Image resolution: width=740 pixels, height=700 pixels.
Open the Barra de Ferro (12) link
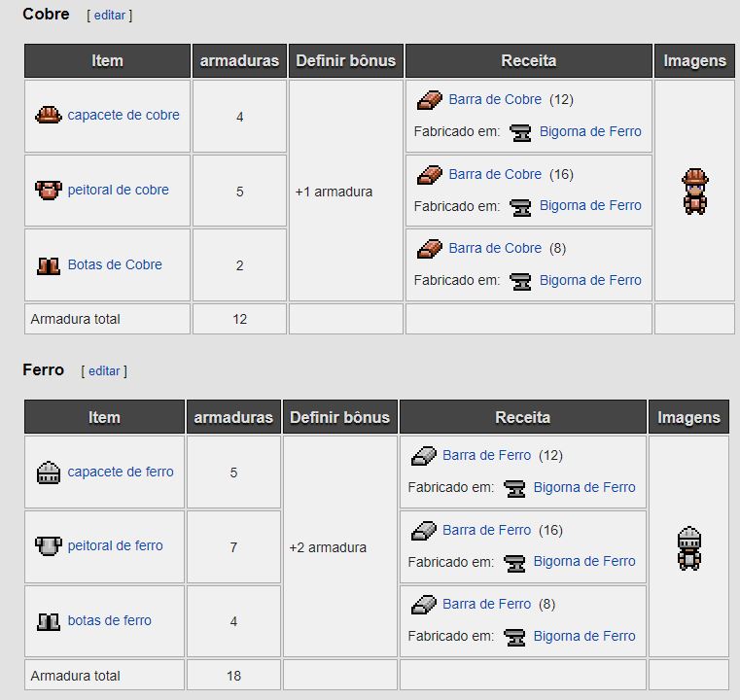click(486, 455)
